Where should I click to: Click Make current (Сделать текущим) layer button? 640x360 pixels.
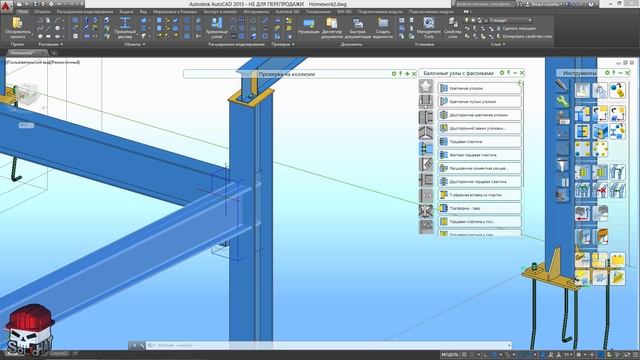pos(516,28)
